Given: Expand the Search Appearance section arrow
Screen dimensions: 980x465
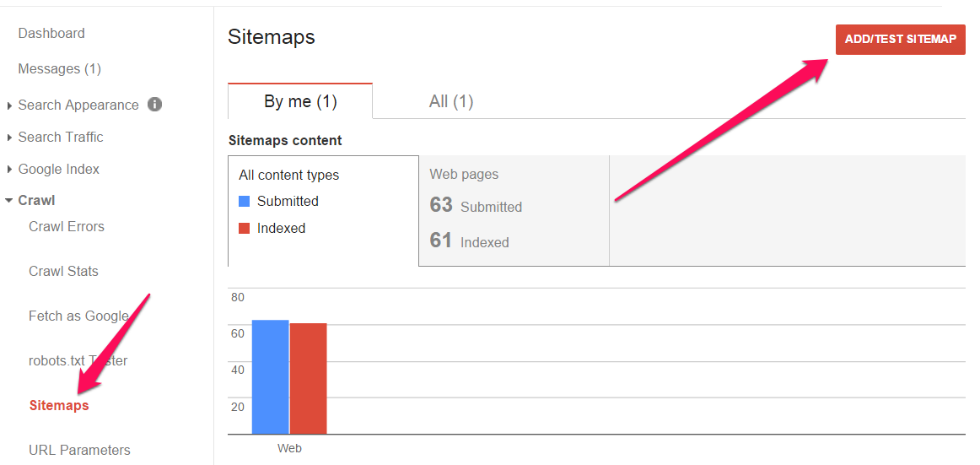Looking at the screenshot, I should point(9,105).
